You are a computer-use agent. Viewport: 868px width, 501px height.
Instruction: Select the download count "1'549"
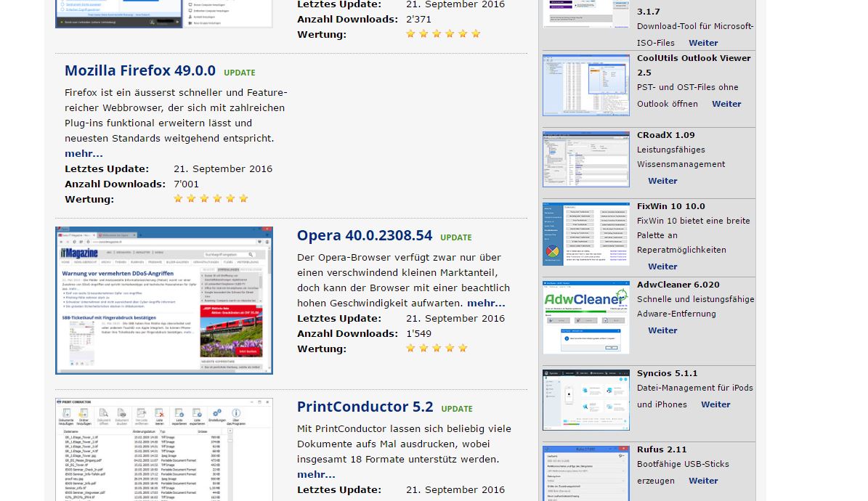tap(418, 333)
